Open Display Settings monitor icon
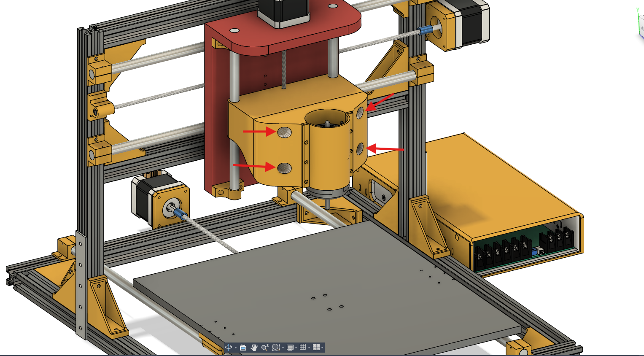Screen dimensions: 644x356 coord(290,348)
